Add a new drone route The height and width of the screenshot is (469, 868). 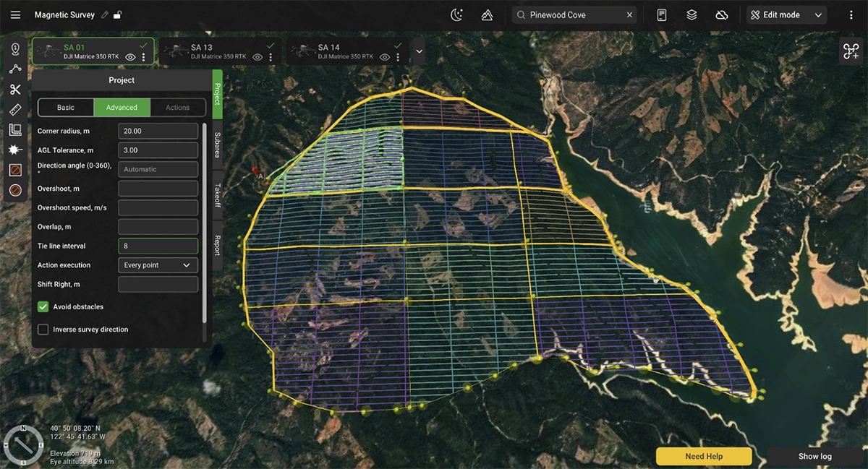click(x=851, y=51)
